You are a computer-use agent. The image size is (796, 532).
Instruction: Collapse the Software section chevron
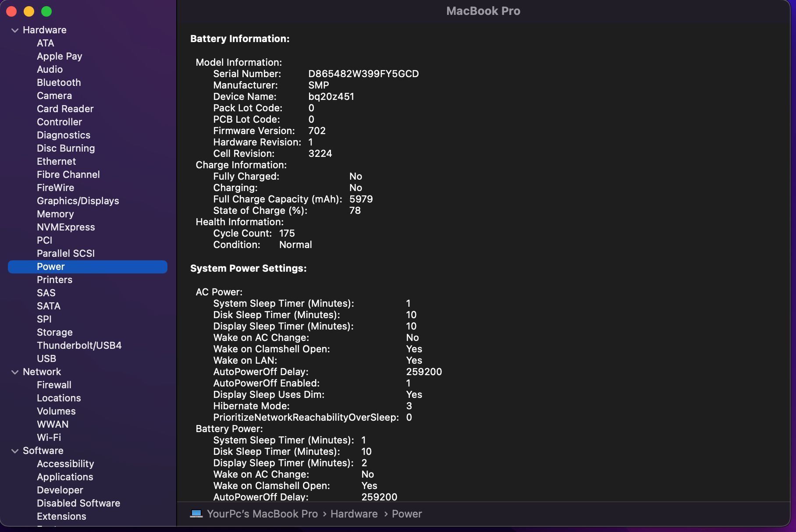click(x=15, y=451)
